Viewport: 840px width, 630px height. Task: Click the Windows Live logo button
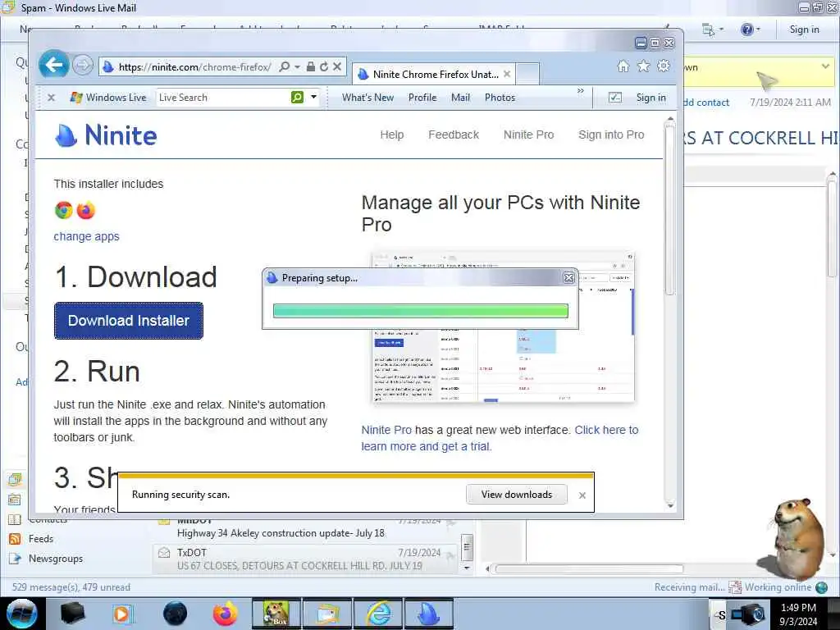(107, 98)
